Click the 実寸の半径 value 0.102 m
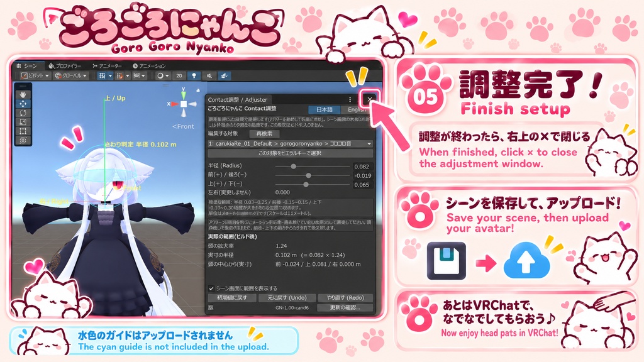This screenshot has height=362, width=644. 310,255
